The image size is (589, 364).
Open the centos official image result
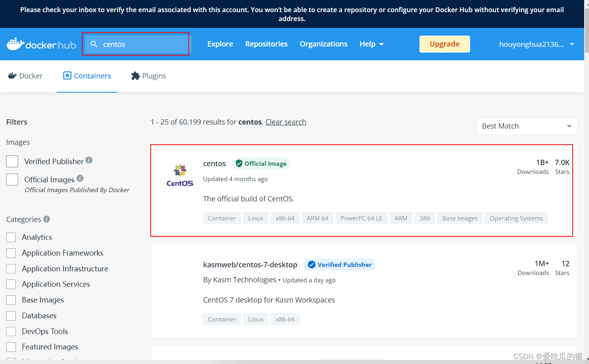click(214, 163)
